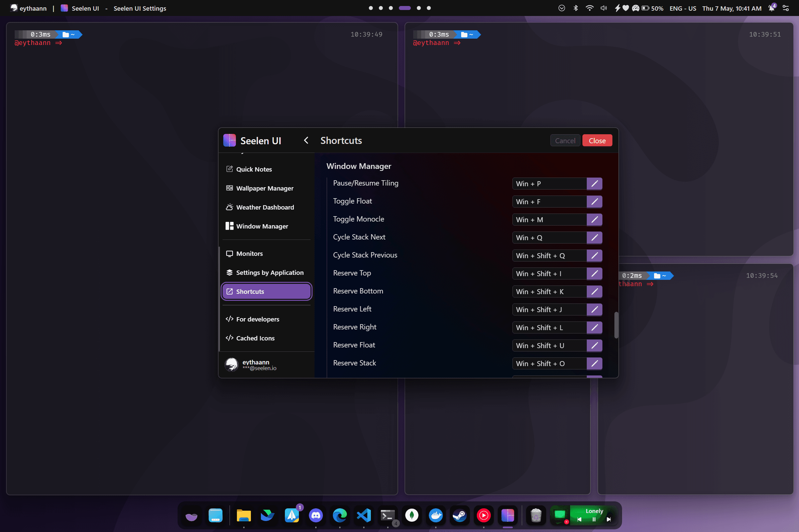Open Seelen UI from the dock

coord(508,515)
